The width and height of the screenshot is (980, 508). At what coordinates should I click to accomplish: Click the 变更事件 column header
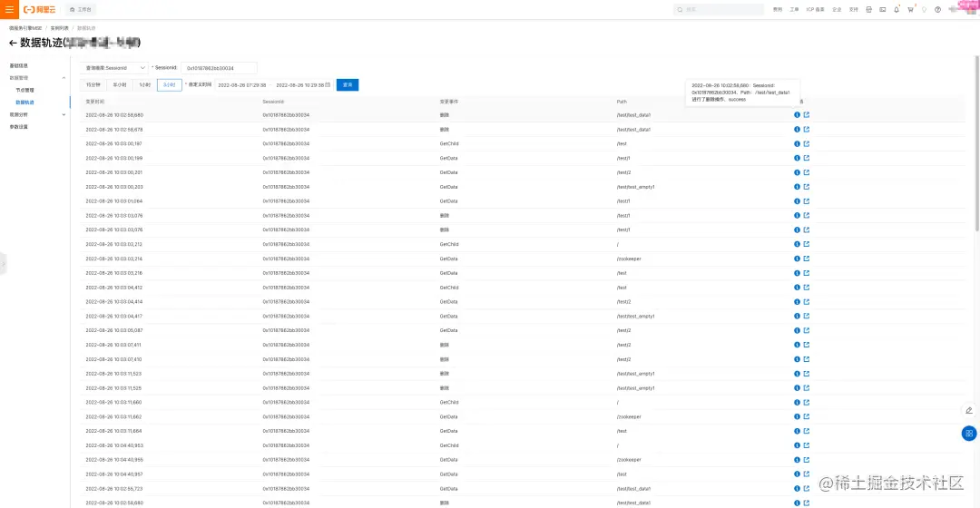tap(449, 102)
